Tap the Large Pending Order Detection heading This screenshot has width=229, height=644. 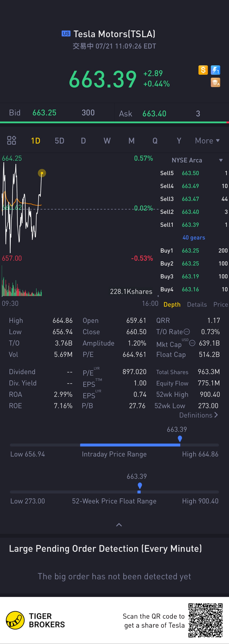point(105,549)
